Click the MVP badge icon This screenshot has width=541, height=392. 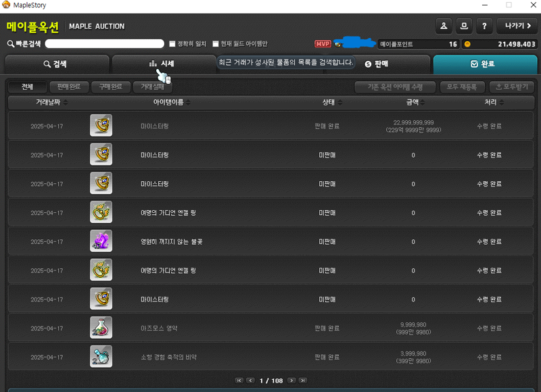pyautogui.click(x=323, y=44)
